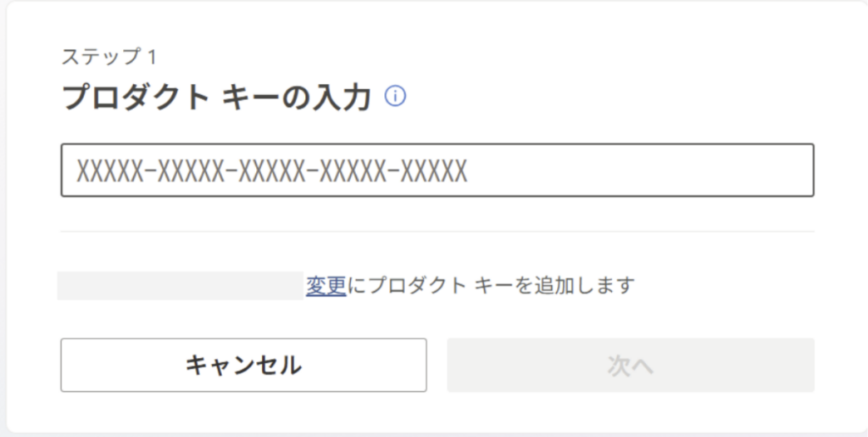Click the プロダクト キーの入力 heading
This screenshot has height=437, width=868.
[217, 98]
